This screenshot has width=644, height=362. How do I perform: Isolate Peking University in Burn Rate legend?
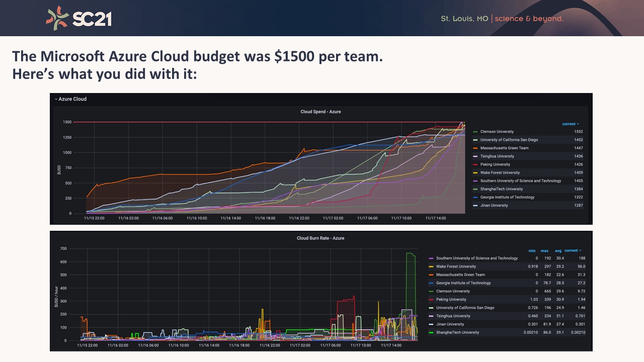(451, 299)
